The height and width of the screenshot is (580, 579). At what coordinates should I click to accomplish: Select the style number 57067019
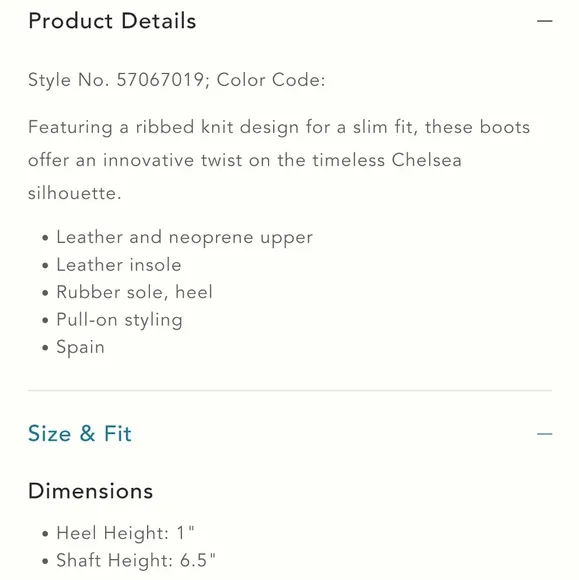(x=160, y=80)
